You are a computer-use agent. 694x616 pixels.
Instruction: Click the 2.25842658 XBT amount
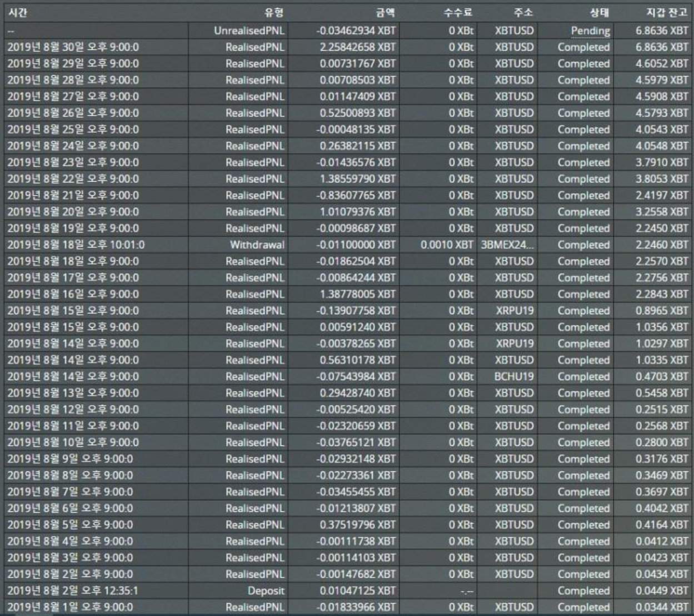point(357,47)
